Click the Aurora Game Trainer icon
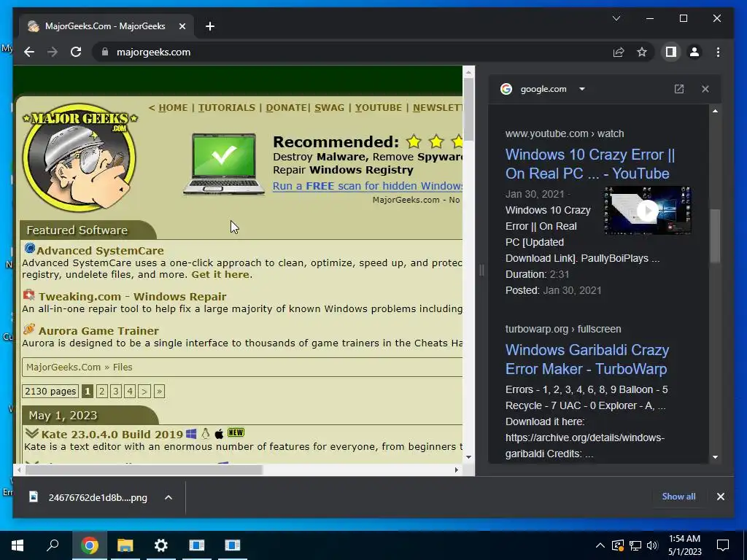The image size is (747, 560). [x=29, y=329]
